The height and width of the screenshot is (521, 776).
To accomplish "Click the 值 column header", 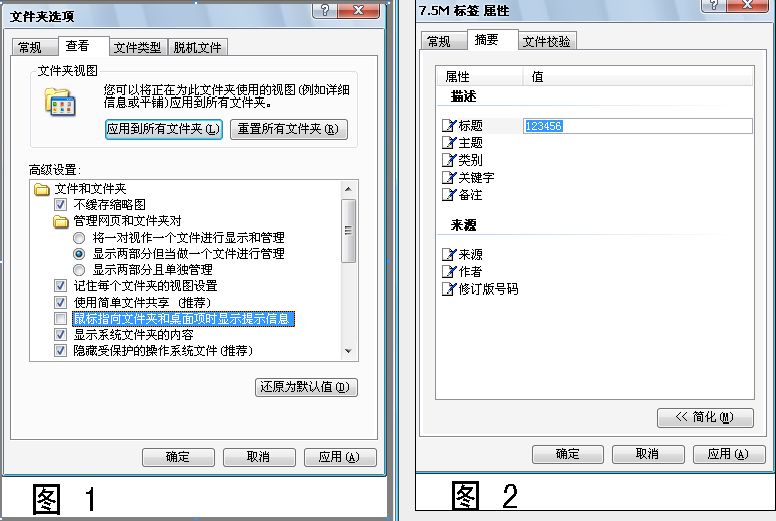I will pyautogui.click(x=637, y=77).
